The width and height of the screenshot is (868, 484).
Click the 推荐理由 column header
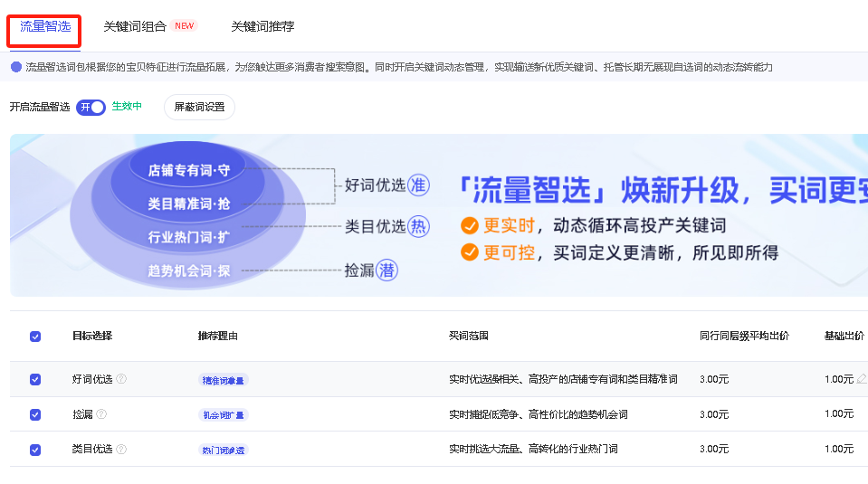tap(217, 336)
